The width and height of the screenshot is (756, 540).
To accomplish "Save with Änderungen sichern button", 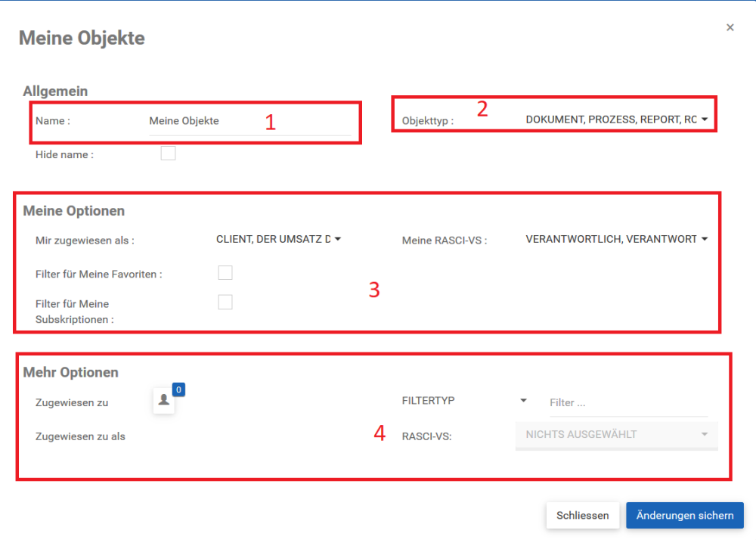I will point(684,515).
